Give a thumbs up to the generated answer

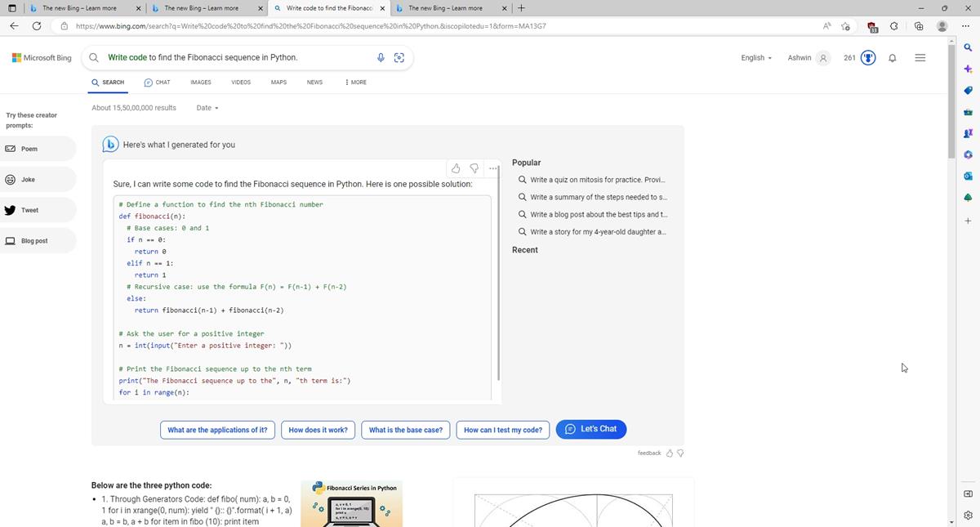456,168
